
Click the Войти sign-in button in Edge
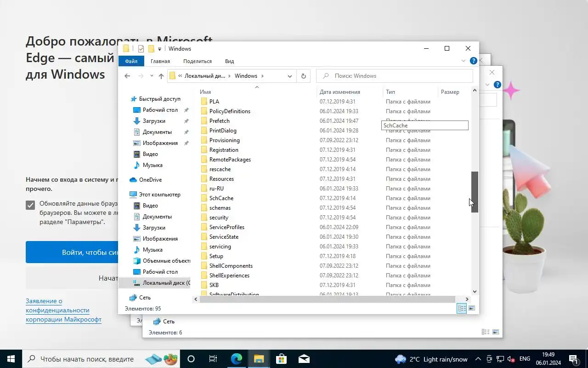72,252
